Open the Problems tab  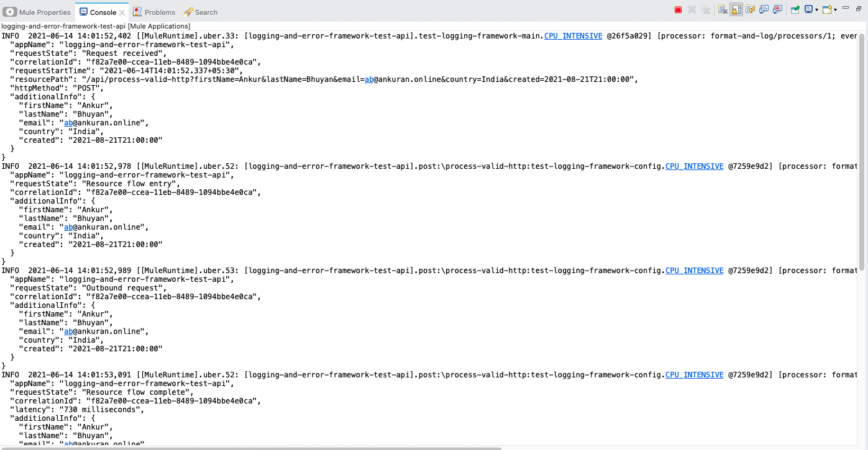point(154,12)
